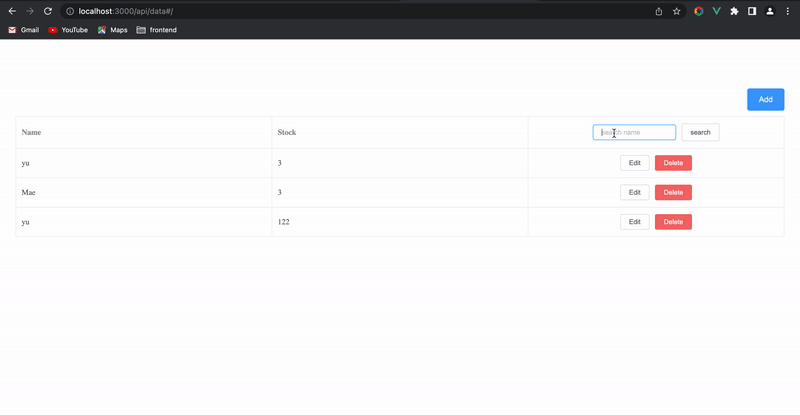Click the blue Add button

[765, 100]
